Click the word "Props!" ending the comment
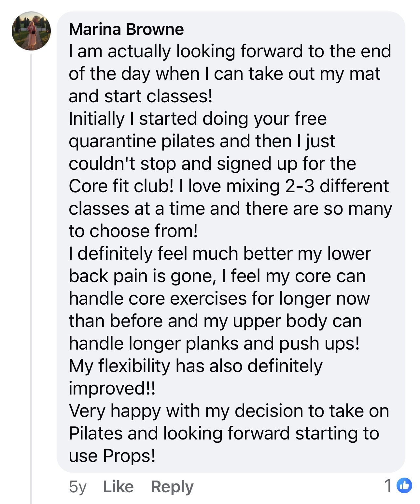420x504 pixels. click(129, 455)
